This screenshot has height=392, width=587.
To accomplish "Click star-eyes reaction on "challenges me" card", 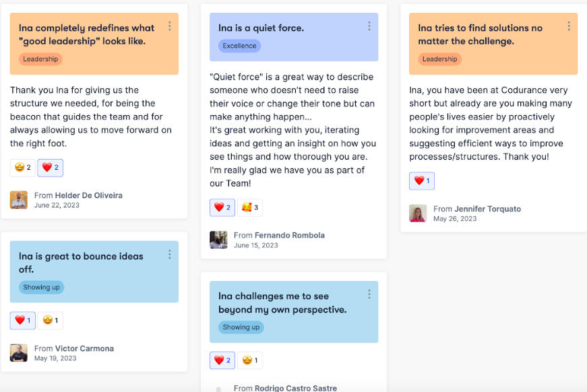I will click(x=250, y=360).
